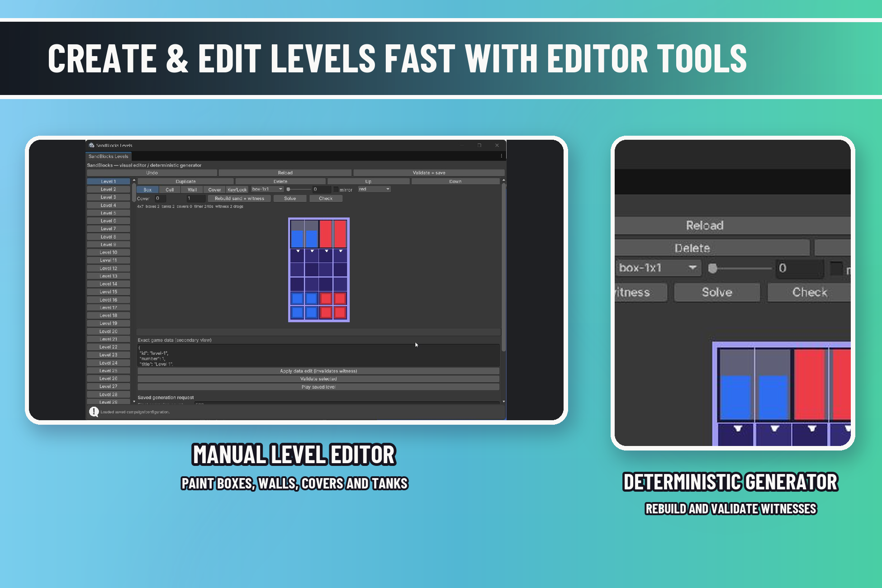882x588 pixels.
Task: Expand the box-1x1 dropdown beside the Key/Lock toggle
Action: [267, 189]
